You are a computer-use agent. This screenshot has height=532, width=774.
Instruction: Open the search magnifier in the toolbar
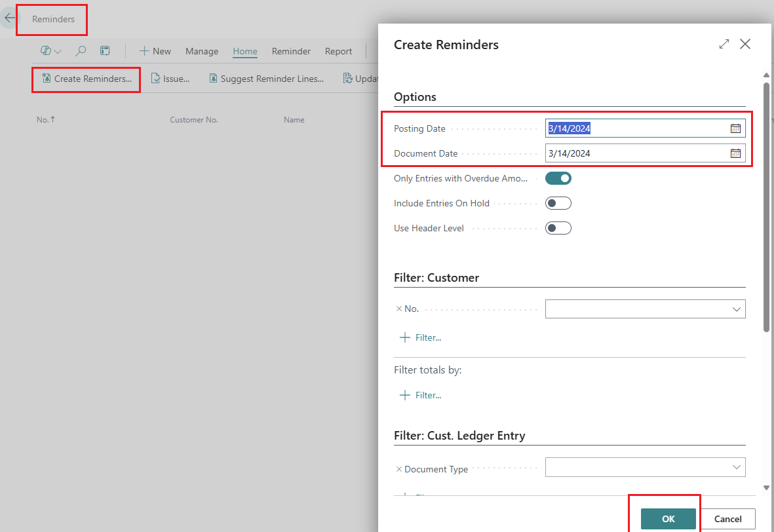point(80,50)
